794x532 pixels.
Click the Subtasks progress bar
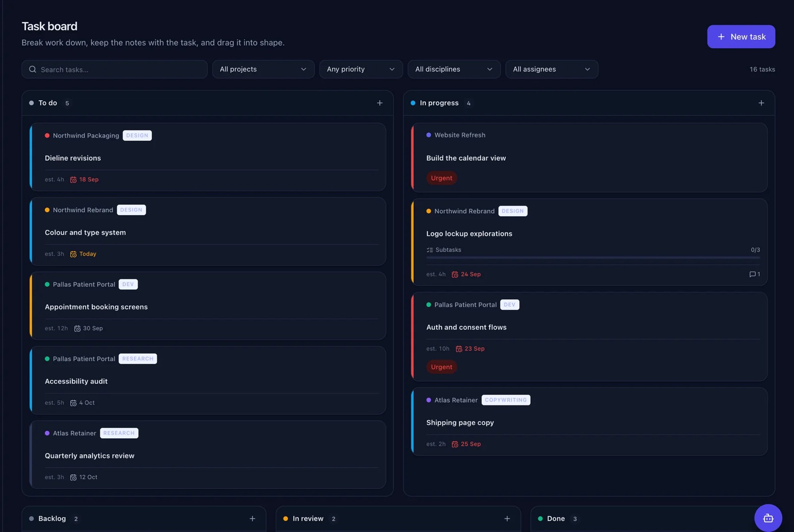[593, 258]
